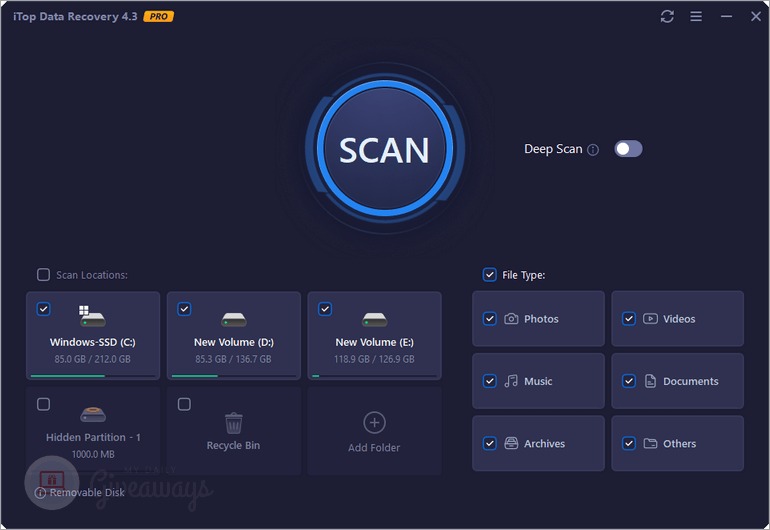Viewport: 770px width, 530px height.
Task: Uncheck the Documents file type checkbox
Action: click(x=629, y=381)
